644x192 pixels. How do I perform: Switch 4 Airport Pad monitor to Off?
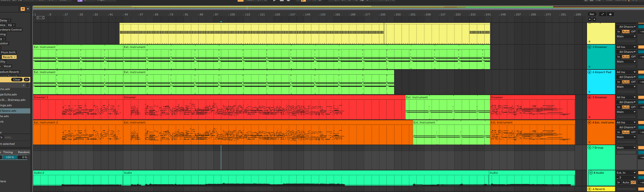[x=633, y=82]
